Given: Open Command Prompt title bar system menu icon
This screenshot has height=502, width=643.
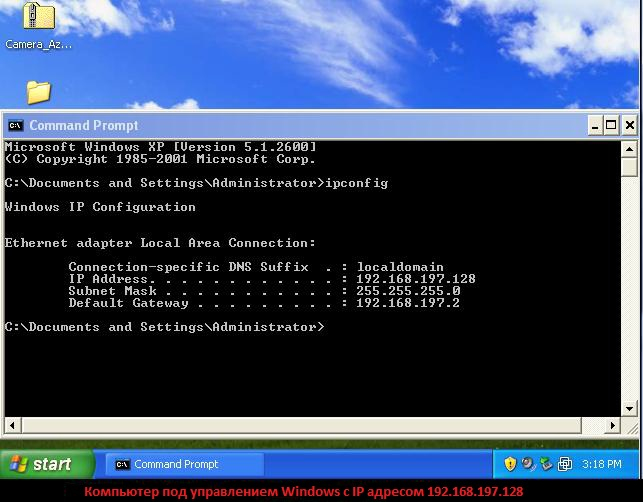Looking at the screenshot, I should 16,125.
